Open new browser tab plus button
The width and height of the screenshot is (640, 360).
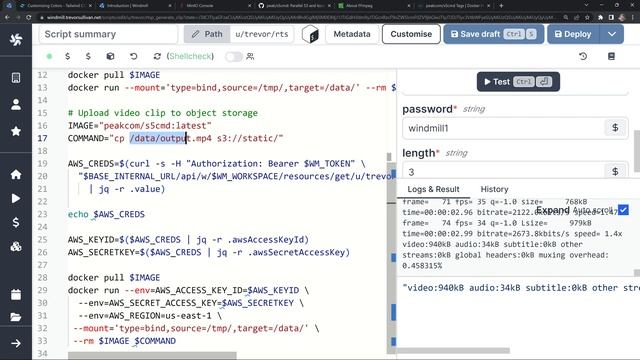[x=501, y=6]
